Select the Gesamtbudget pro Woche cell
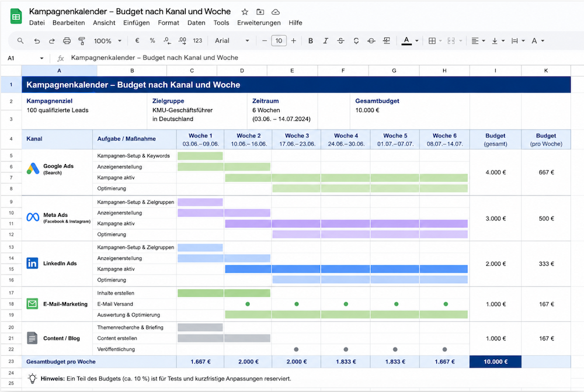This screenshot has height=392, width=584. 99,362
